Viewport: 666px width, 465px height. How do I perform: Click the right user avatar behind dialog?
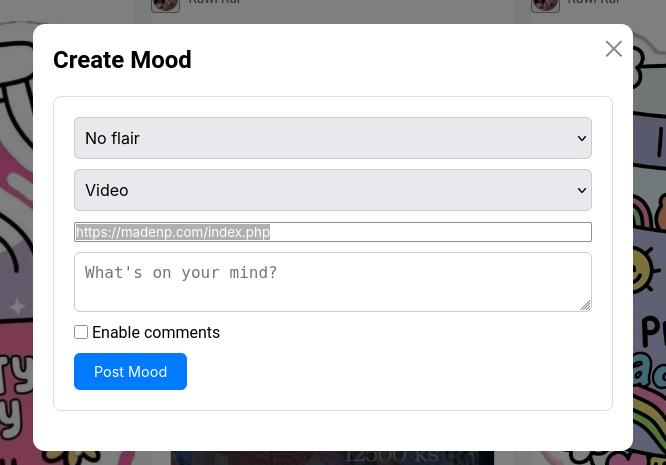pos(545,5)
